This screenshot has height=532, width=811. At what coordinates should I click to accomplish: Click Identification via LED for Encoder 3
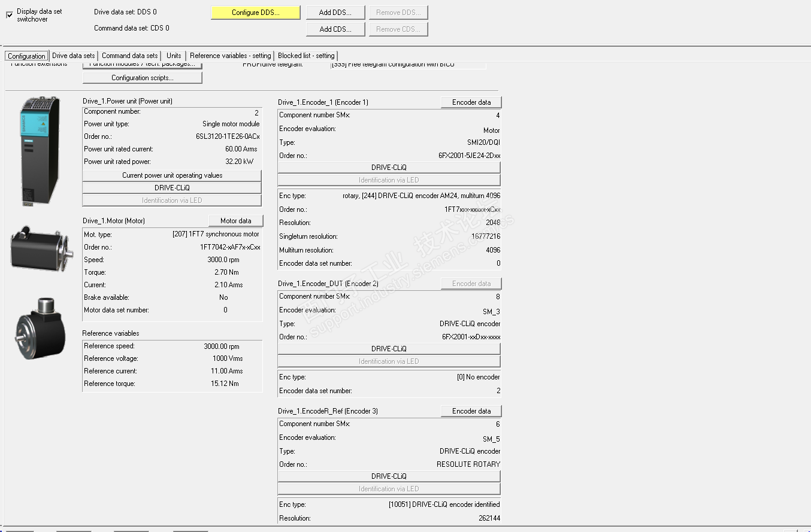coord(389,489)
